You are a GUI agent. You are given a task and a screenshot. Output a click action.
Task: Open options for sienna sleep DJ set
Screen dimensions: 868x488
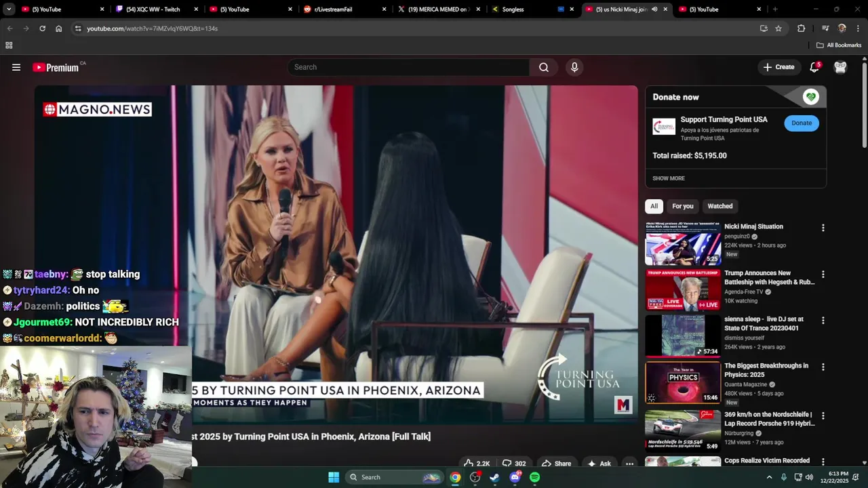pos(823,321)
